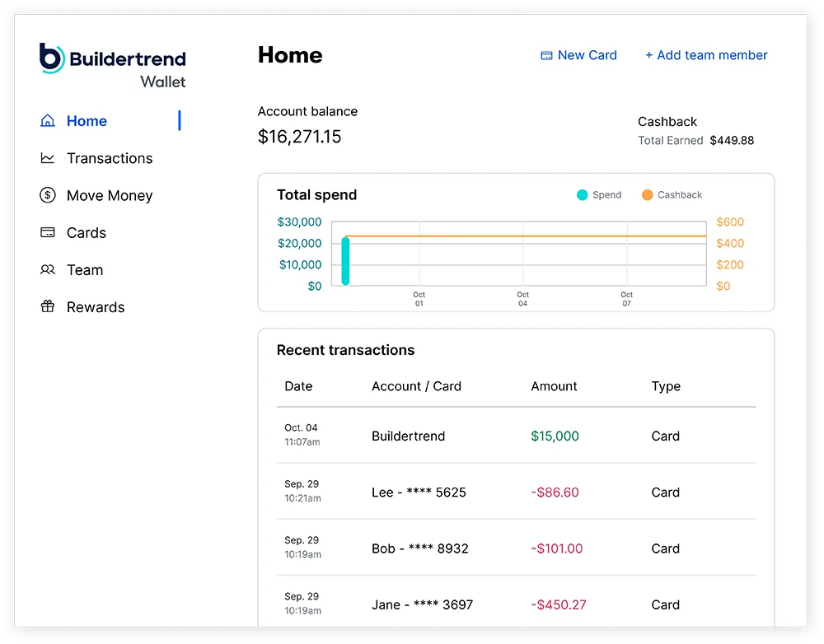Click the Transactions chart icon

pos(49,158)
